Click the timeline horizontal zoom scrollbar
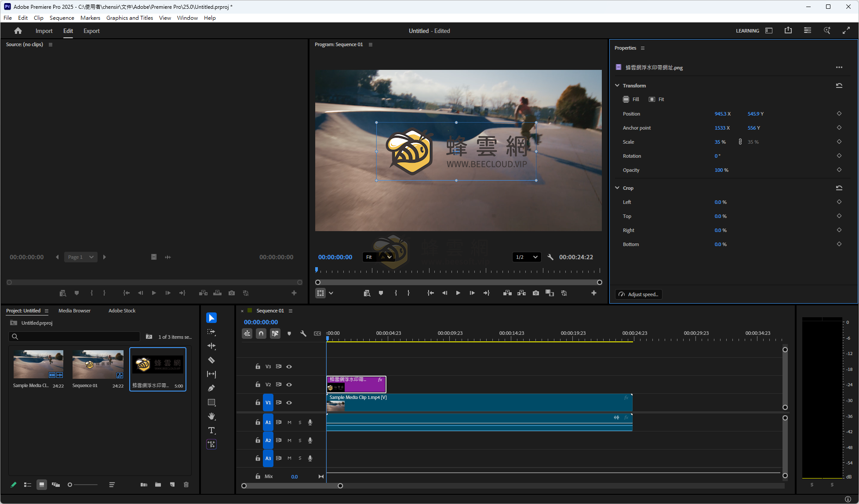The width and height of the screenshot is (859, 504). (x=292, y=486)
